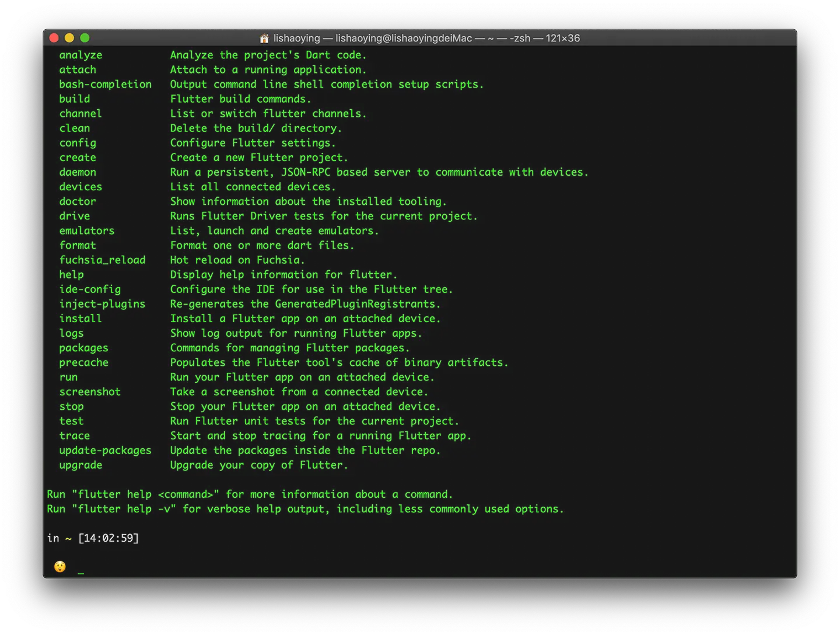Click 'Analyze the project's Dart code.' description
Image resolution: width=840 pixels, height=635 pixels.
click(x=268, y=55)
